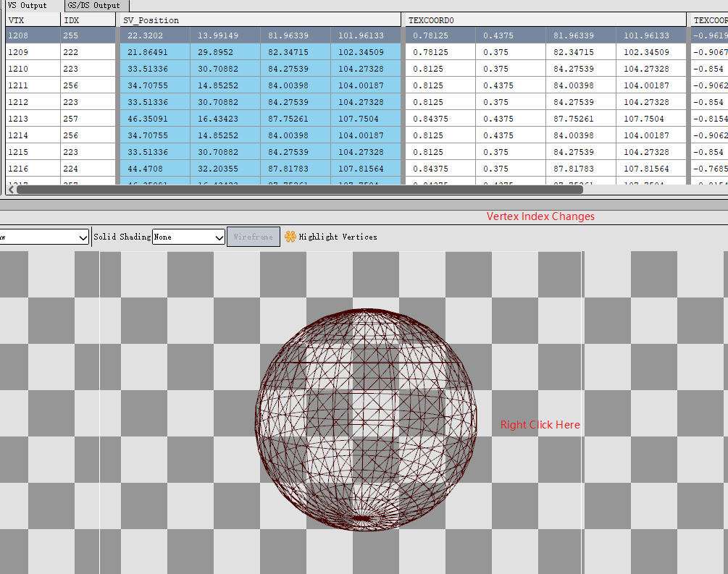Viewport: 728px width, 574px height.
Task: Click the Highlight Vertices flower icon
Action: [290, 237]
